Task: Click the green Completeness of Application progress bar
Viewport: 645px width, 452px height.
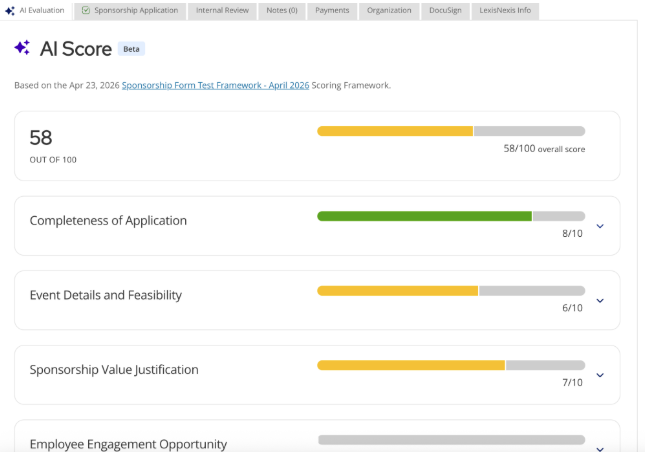Action: tap(451, 216)
